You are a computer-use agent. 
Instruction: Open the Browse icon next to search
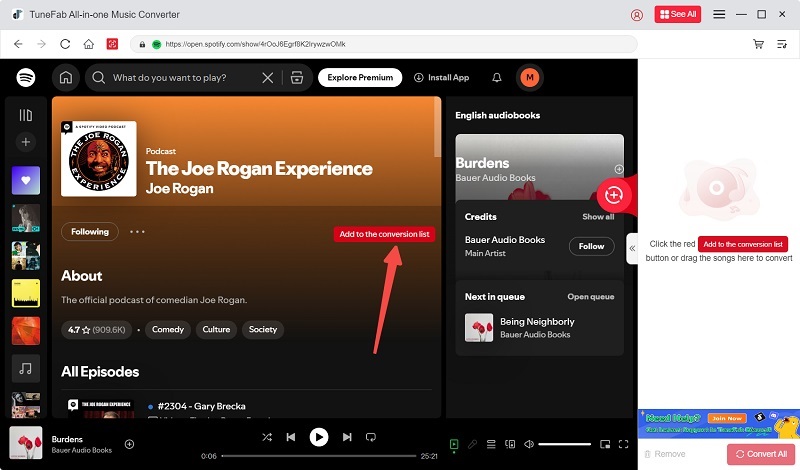297,78
